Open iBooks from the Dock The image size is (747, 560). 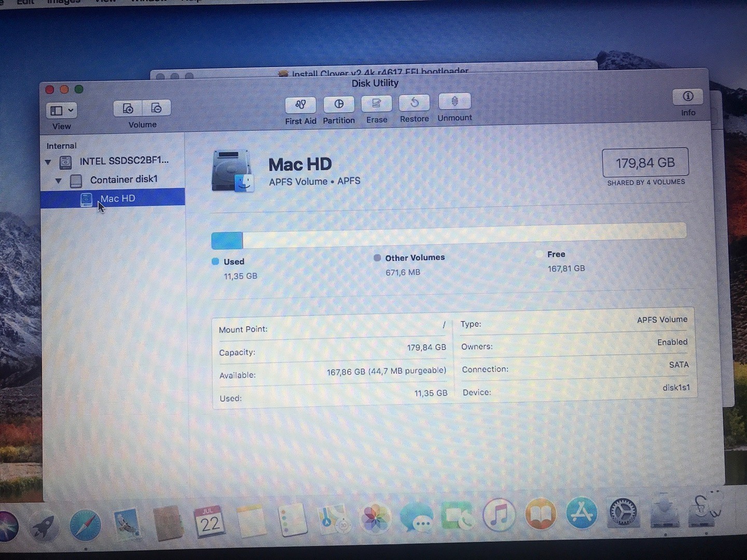point(541,514)
